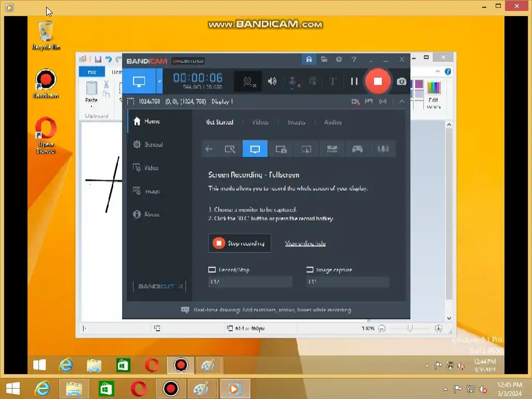
Task: Toggle speaker sound recording icon
Action: point(272,82)
